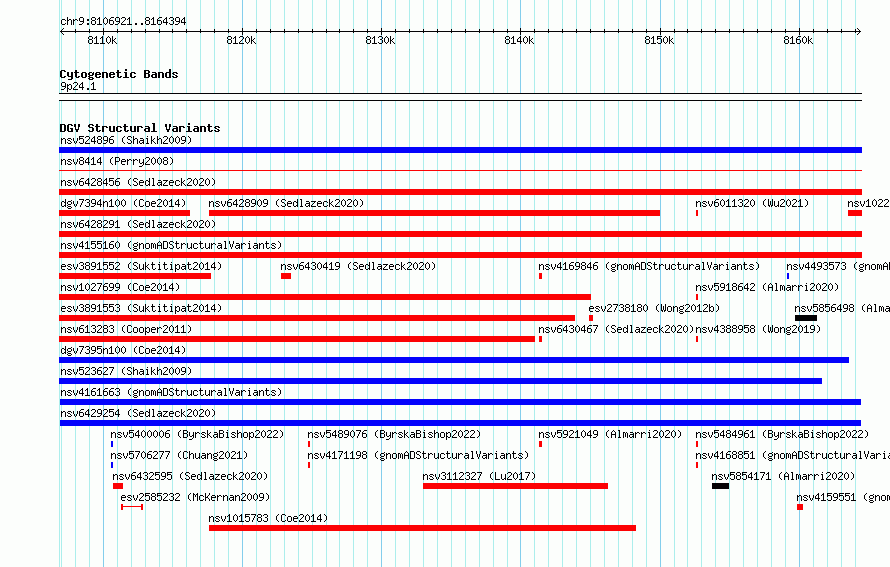Click the nsv5856498 black variant bar
Image resolution: width=890 pixels, height=567 pixels.
coord(806,318)
